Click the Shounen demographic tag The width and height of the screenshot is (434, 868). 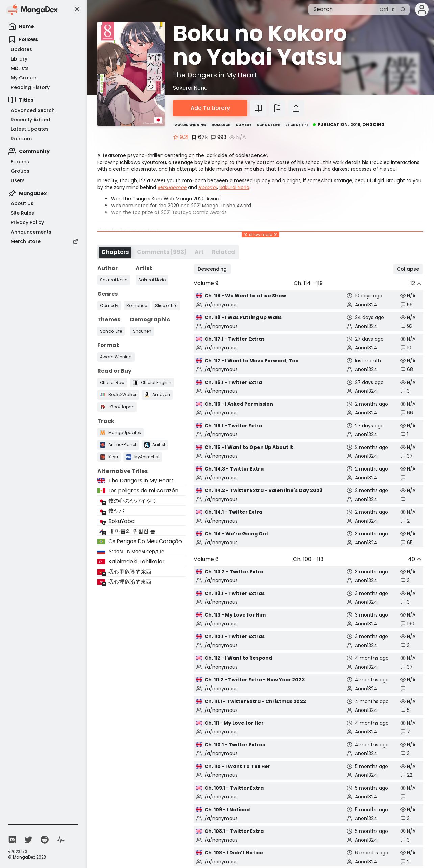click(142, 331)
